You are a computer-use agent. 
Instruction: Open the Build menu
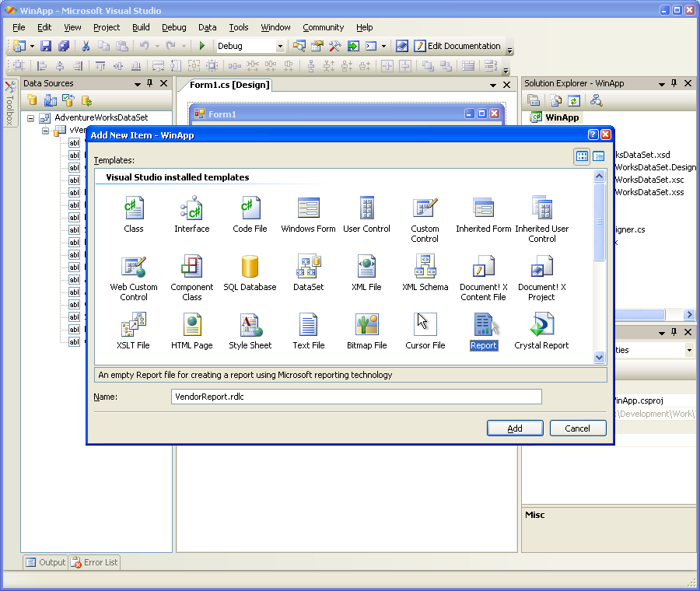141,27
